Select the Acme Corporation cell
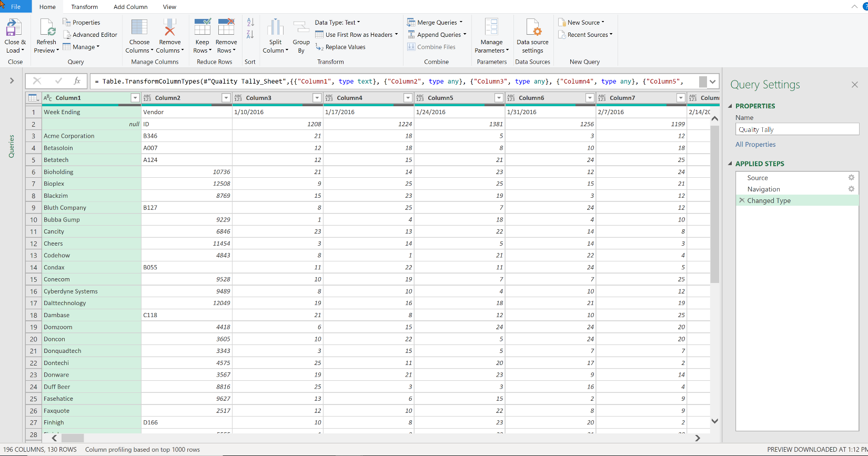868x456 pixels. 92,136
